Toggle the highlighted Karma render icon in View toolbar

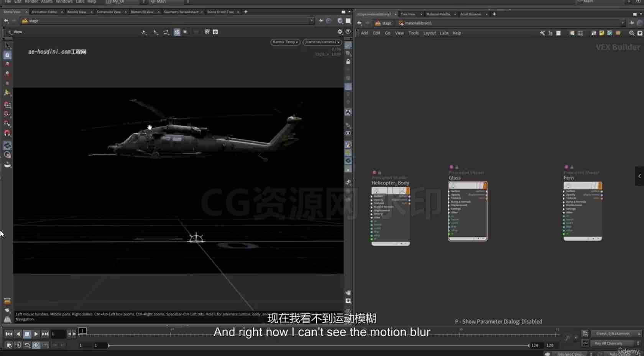click(x=177, y=32)
